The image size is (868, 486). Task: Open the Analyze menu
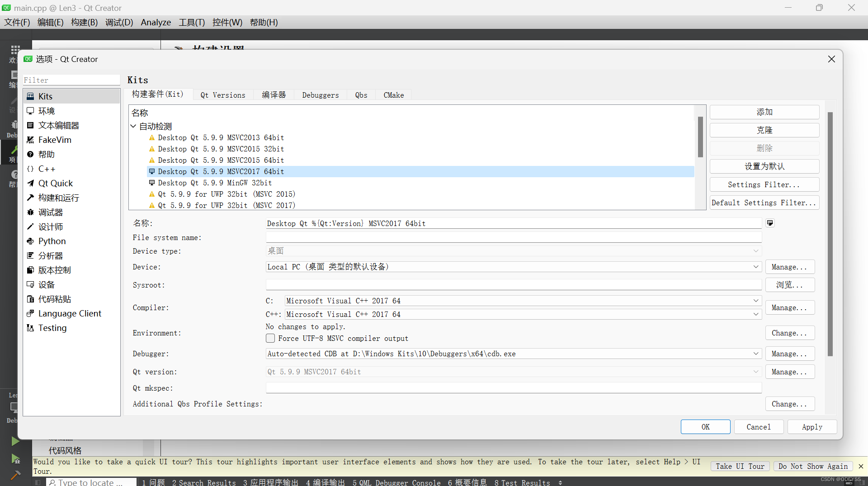click(x=156, y=22)
